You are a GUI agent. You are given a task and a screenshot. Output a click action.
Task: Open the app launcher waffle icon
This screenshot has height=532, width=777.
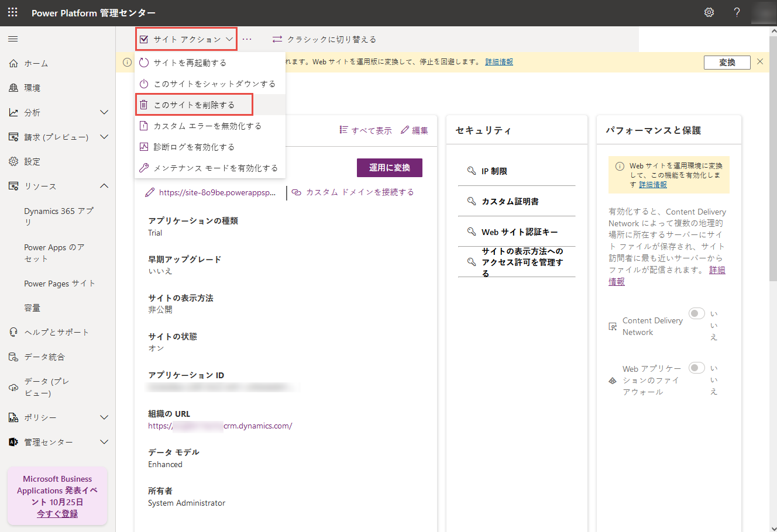[x=13, y=12]
